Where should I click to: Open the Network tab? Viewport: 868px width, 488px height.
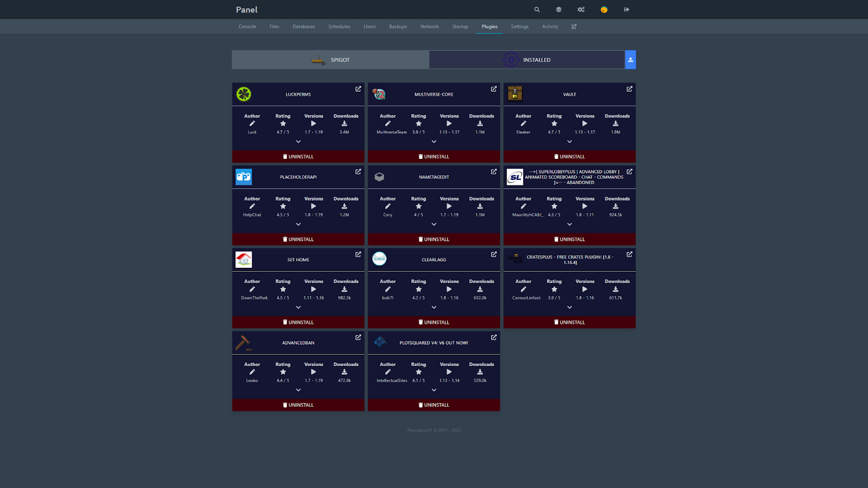[430, 27]
